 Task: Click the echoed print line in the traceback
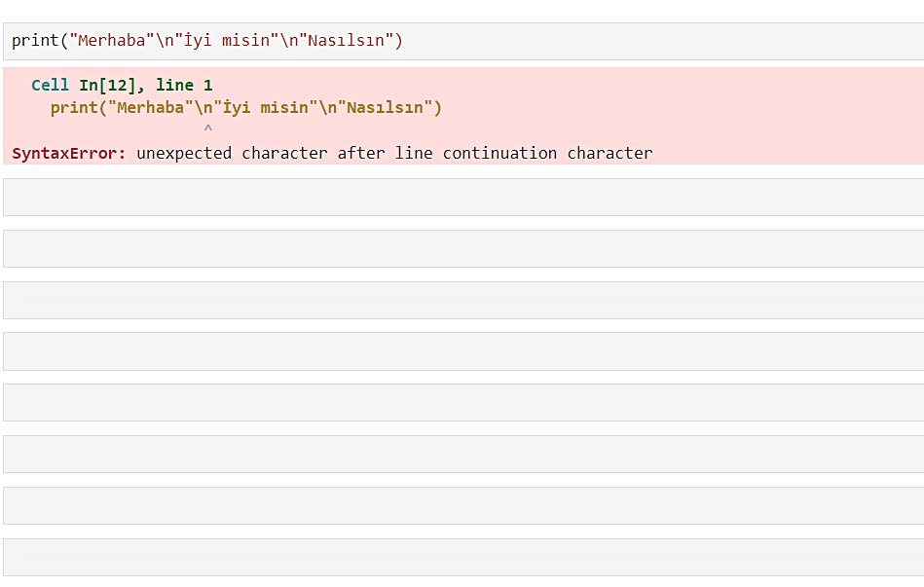[246, 107]
